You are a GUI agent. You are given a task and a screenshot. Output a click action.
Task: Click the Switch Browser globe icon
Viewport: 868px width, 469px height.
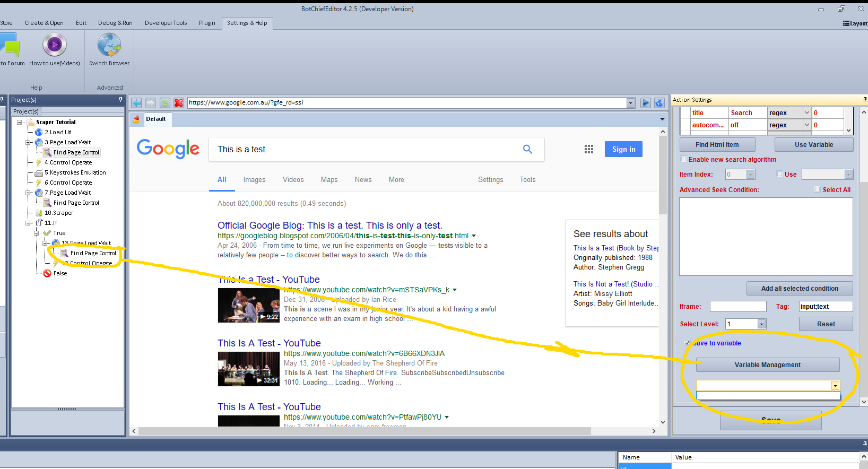pos(109,45)
